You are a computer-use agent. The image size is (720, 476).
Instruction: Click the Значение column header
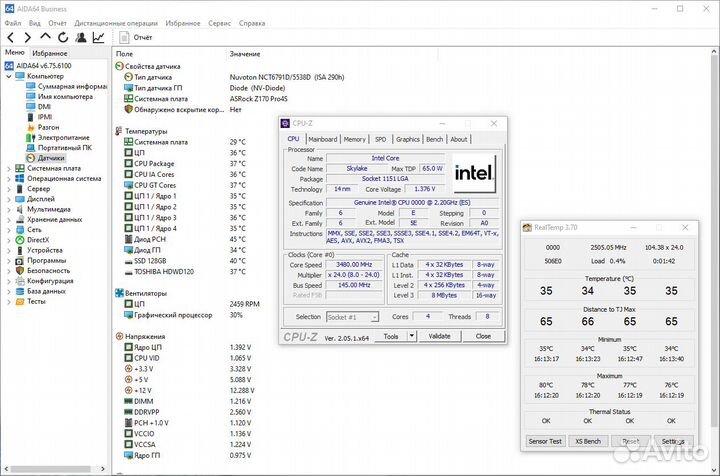click(245, 54)
